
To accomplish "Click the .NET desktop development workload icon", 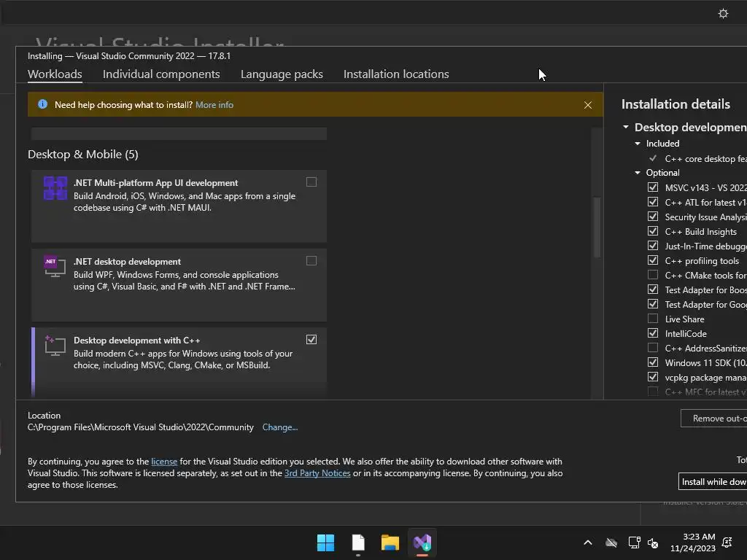I will click(x=55, y=266).
